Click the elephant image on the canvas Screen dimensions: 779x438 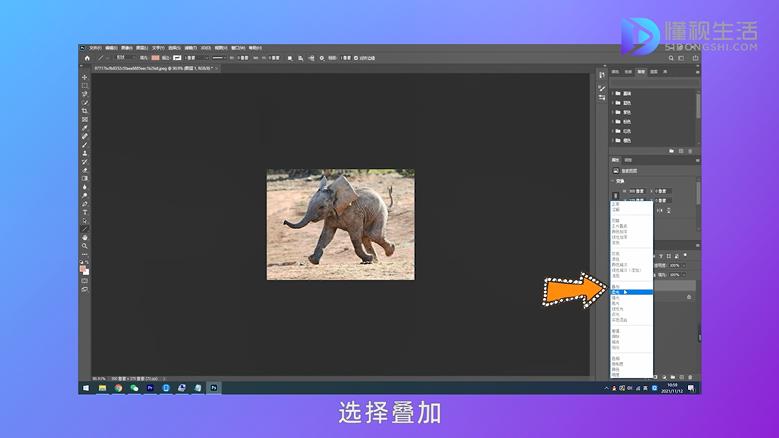click(x=341, y=224)
